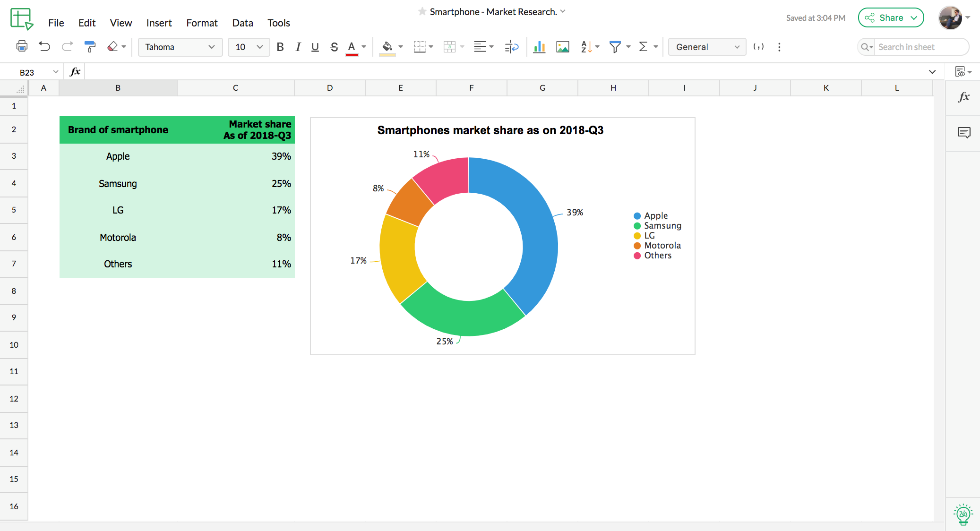Open the Data menu in the menu bar
Viewport: 980px width, 531px height.
tap(241, 22)
